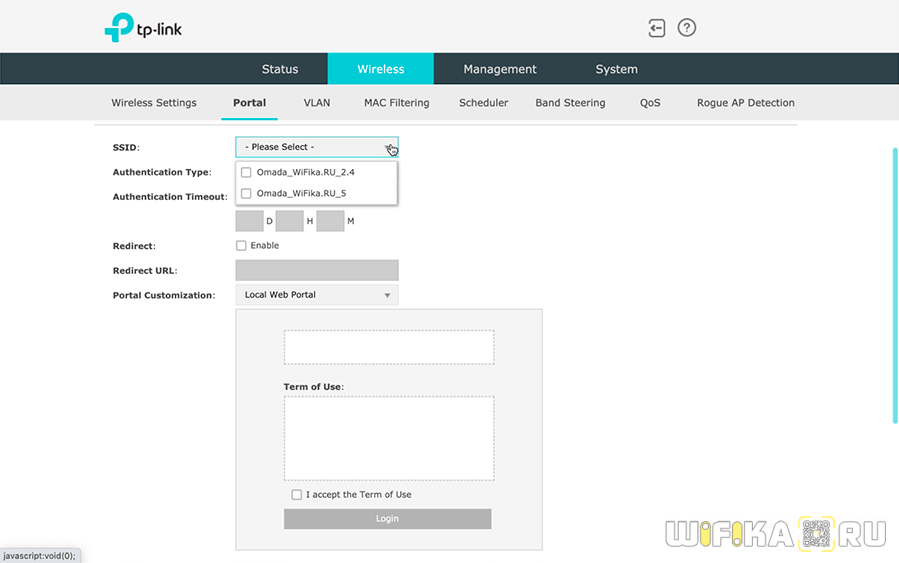Click the logout icon in header
Viewport: 899px width, 563px height.
(x=657, y=28)
